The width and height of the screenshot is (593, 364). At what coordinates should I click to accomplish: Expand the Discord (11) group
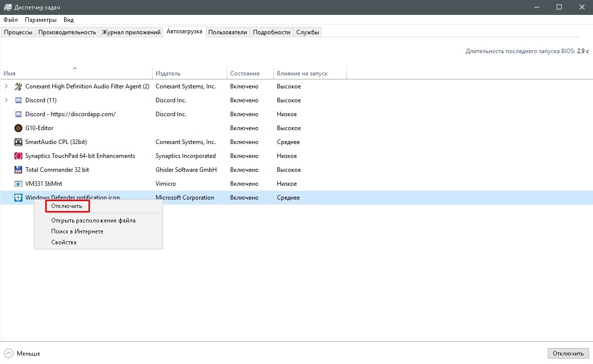(x=6, y=100)
